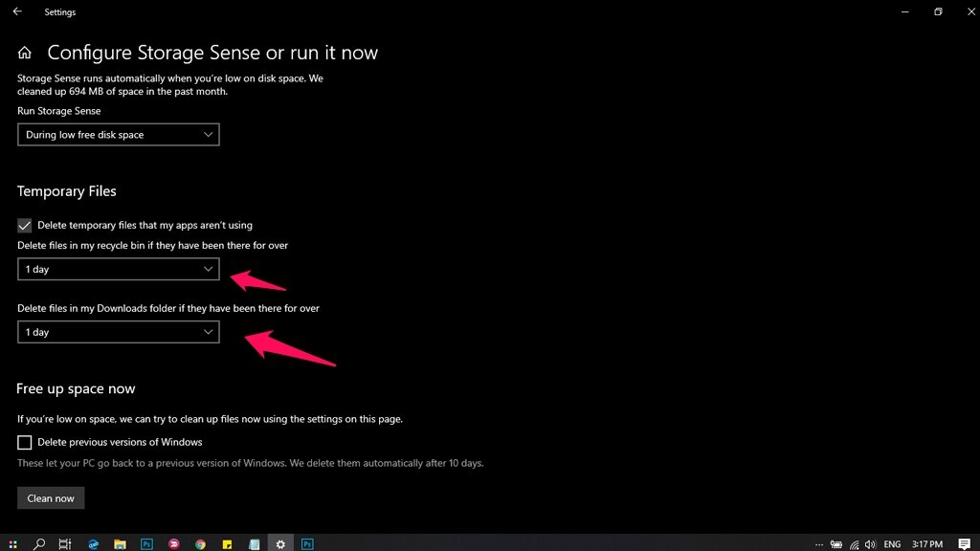Image resolution: width=980 pixels, height=551 pixels.
Task: Click the Temporary Files heading
Action: pos(66,191)
